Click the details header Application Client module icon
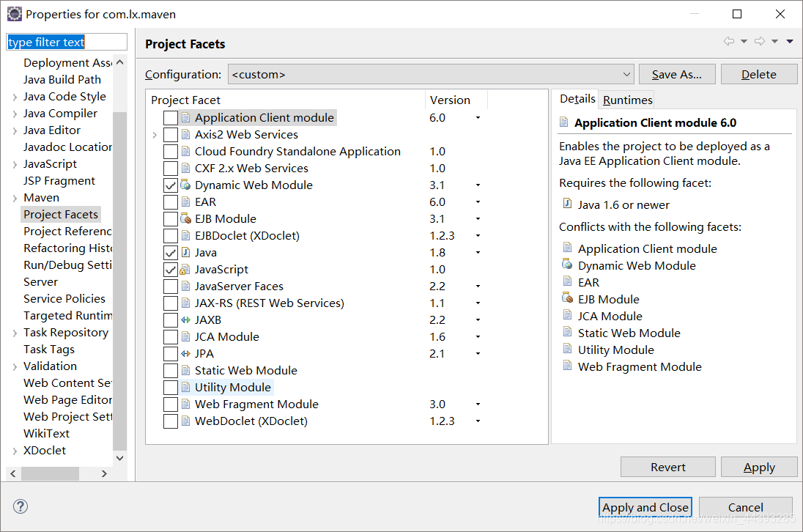The height and width of the screenshot is (532, 803). (x=564, y=122)
